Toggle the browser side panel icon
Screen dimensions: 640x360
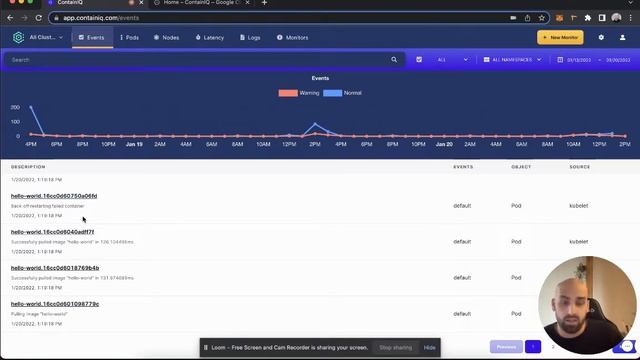tap(602, 18)
